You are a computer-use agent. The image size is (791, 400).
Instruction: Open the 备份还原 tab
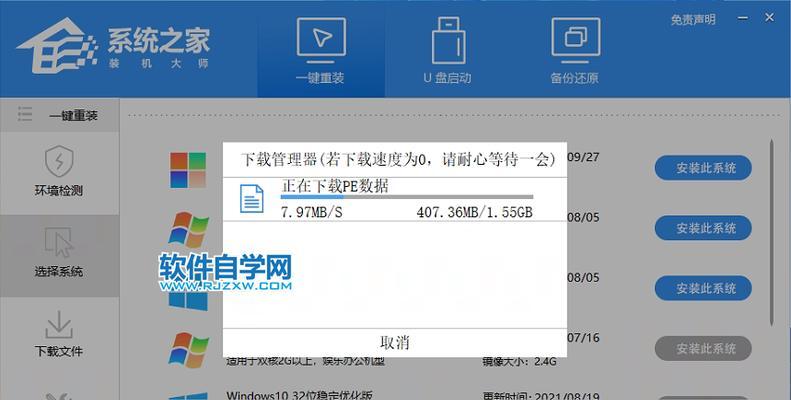(575, 50)
